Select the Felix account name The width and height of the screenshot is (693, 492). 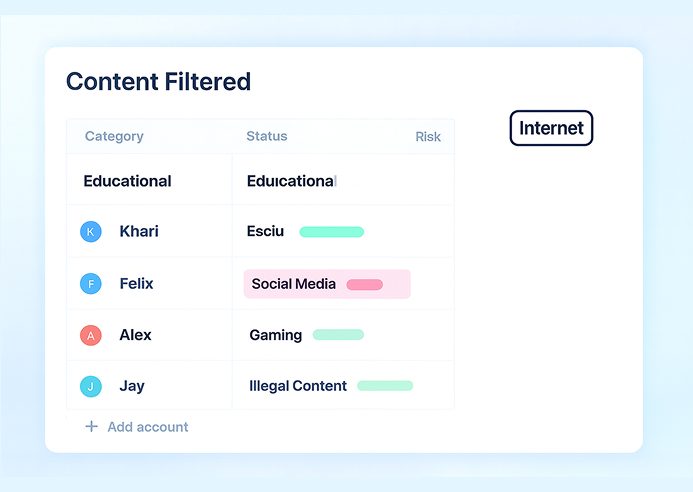(x=136, y=284)
